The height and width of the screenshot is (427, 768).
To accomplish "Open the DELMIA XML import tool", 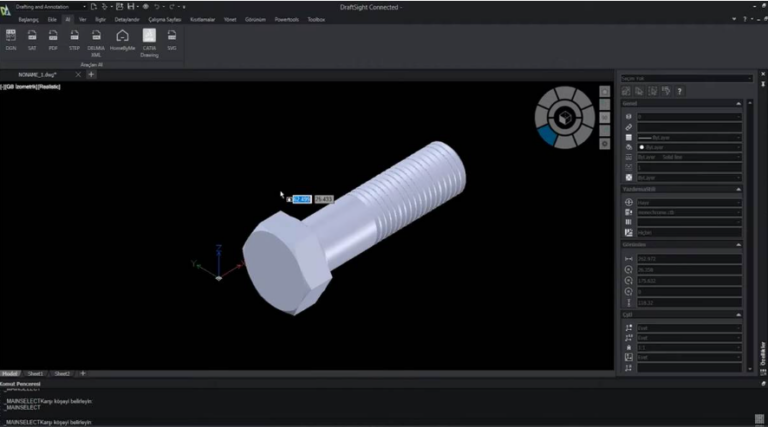I will 96,38.
